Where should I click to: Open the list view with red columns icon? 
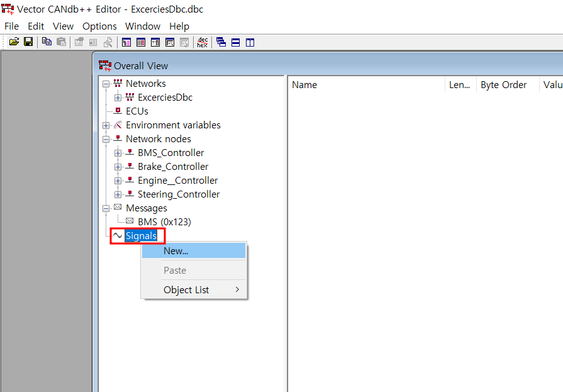pyautogui.click(x=141, y=42)
